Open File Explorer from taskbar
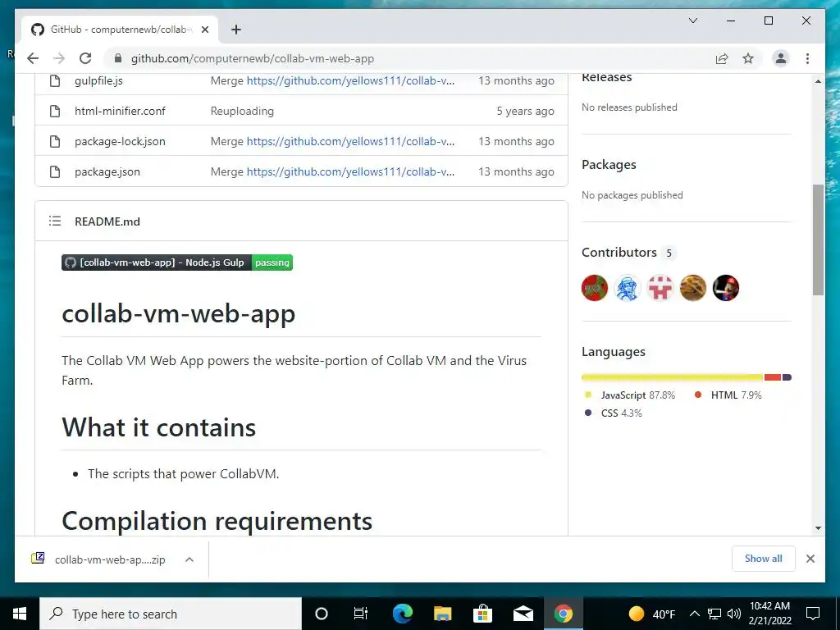 coord(442,614)
